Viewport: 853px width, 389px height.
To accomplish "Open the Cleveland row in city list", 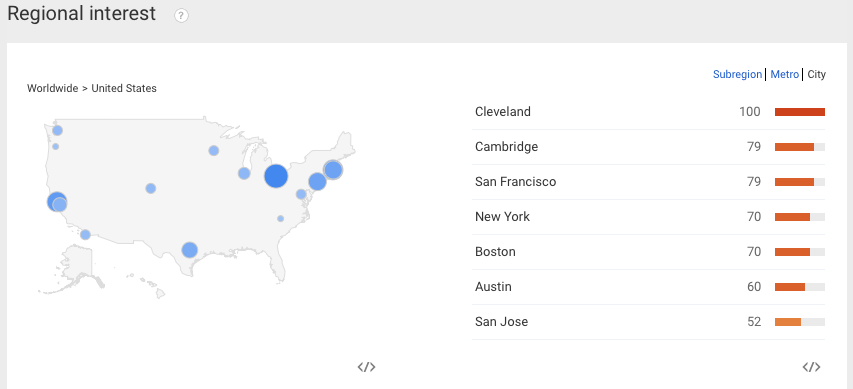I will click(648, 112).
